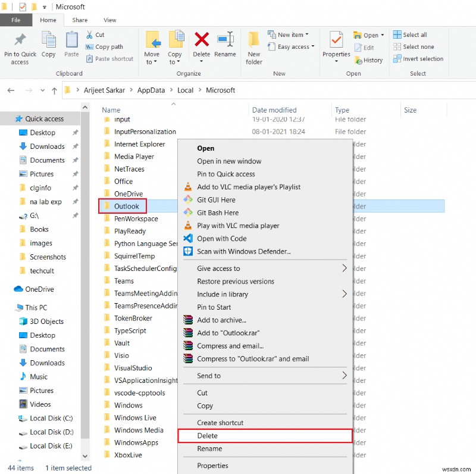
Task: Switch to the View tab
Action: click(109, 20)
